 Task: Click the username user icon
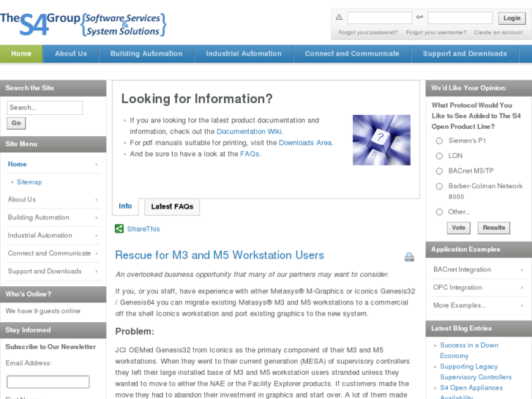[339, 17]
